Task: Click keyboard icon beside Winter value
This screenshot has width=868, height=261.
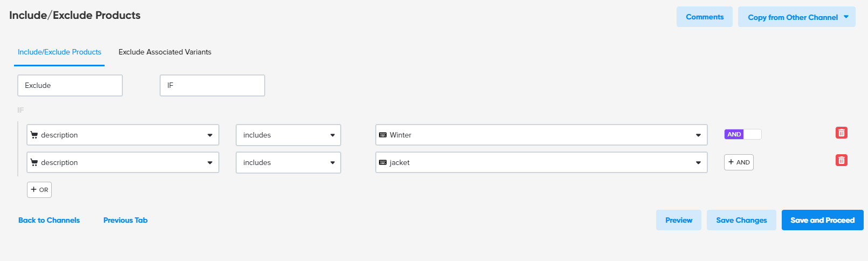Action: coord(383,135)
